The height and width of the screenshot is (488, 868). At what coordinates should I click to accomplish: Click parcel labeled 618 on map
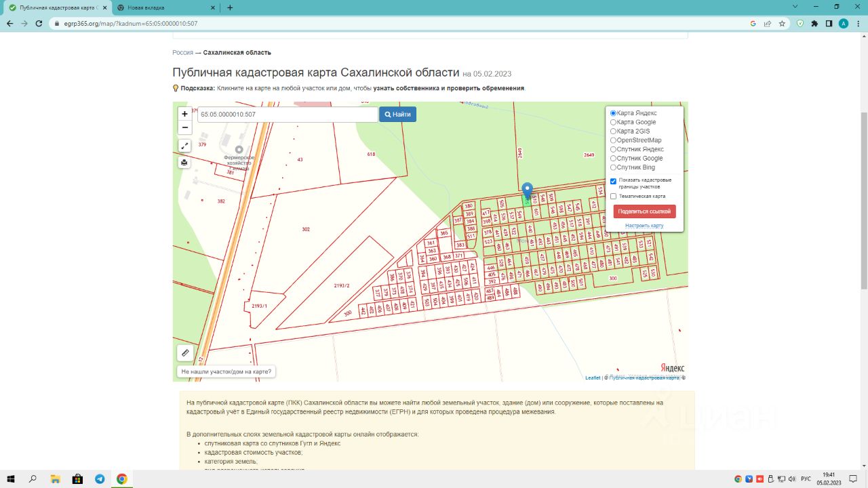371,154
